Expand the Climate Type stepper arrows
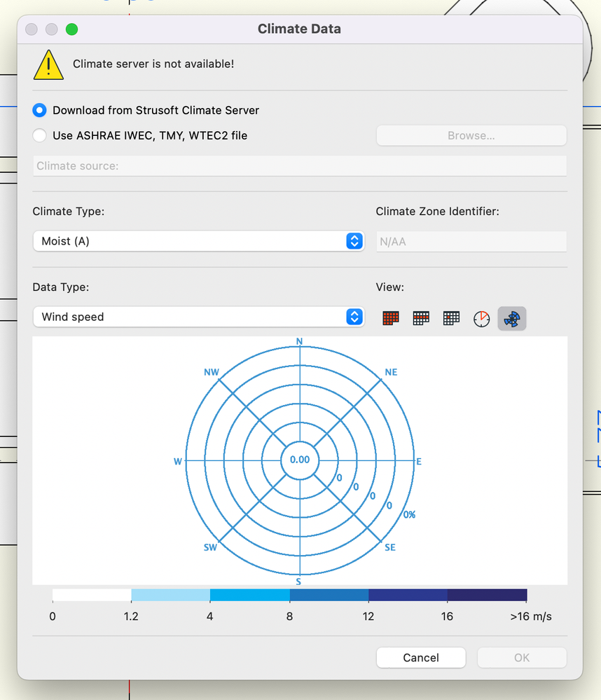The height and width of the screenshot is (700, 601). (x=354, y=240)
